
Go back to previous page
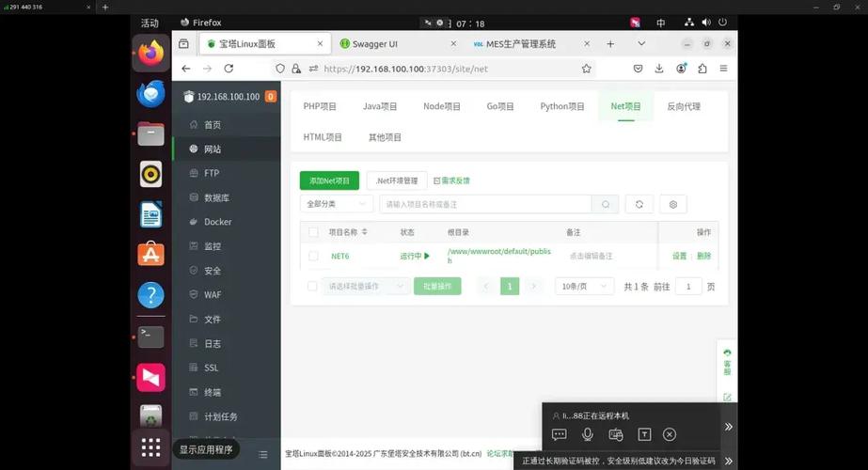click(186, 69)
